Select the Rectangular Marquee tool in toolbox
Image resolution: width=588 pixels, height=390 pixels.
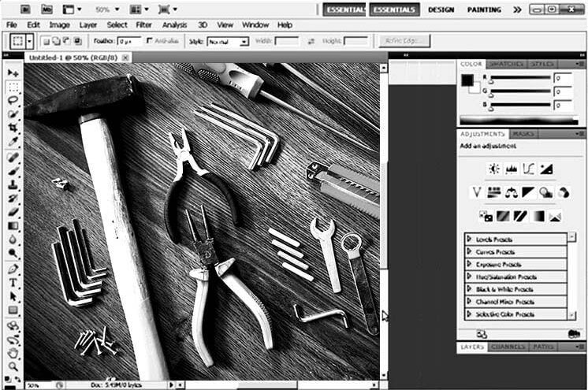[13, 87]
